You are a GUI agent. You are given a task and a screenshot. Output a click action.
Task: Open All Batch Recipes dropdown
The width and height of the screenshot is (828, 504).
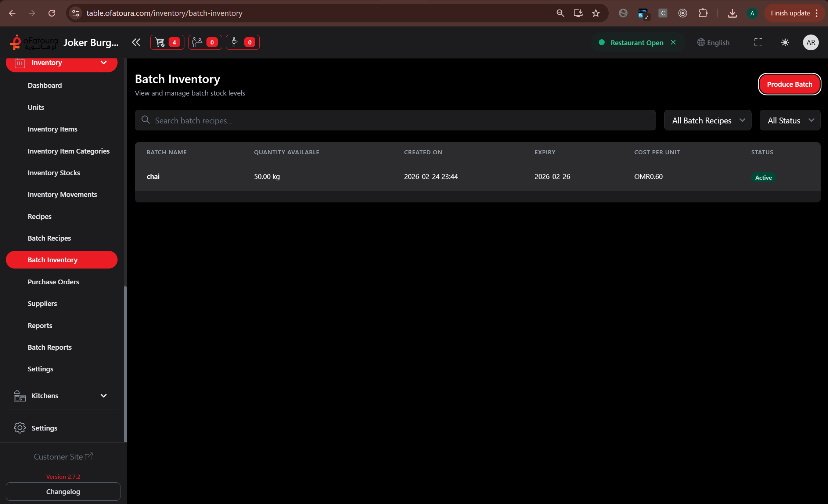(708, 120)
